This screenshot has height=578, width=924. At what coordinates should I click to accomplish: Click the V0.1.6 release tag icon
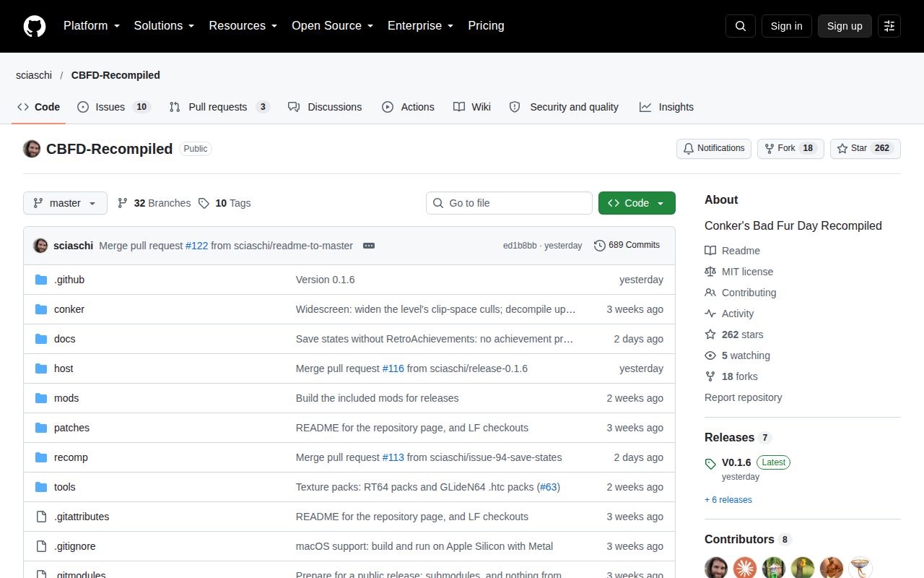pyautogui.click(x=710, y=464)
